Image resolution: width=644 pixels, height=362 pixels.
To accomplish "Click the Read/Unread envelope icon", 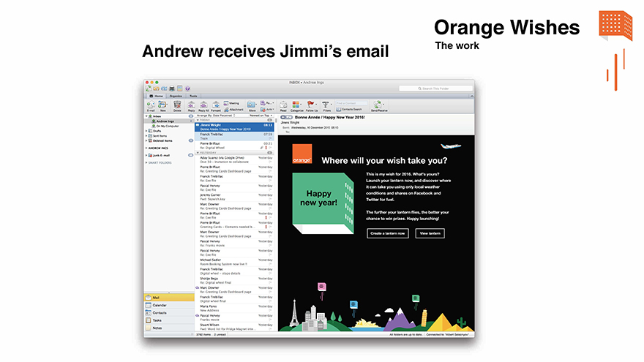I will 283,105.
